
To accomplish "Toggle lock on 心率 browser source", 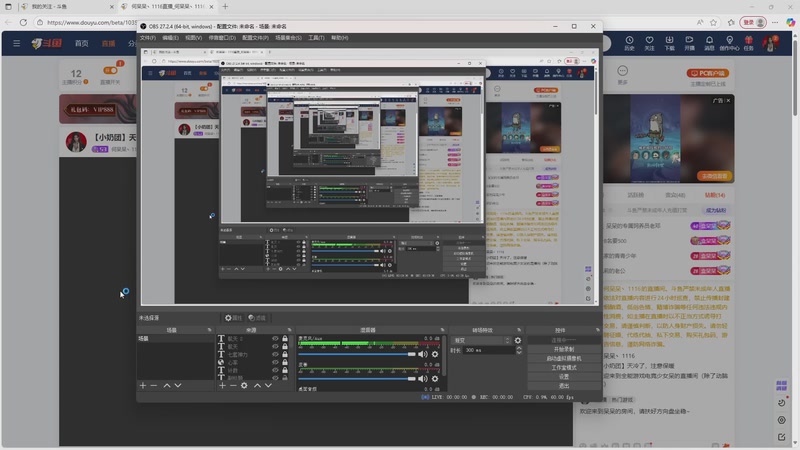I will click(x=285, y=362).
